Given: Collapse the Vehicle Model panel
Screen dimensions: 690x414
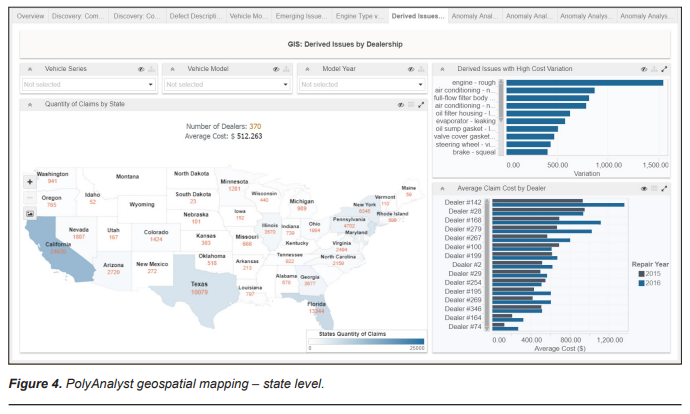Looking at the screenshot, I should [172, 69].
